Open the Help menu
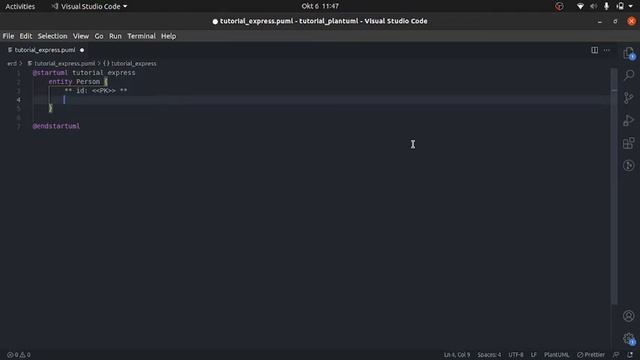The image size is (640, 360). coord(168,36)
